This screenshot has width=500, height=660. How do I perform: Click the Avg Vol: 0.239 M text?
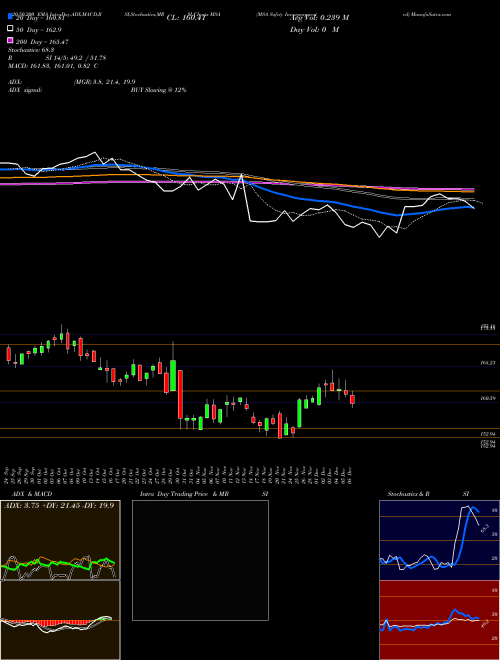(319, 18)
